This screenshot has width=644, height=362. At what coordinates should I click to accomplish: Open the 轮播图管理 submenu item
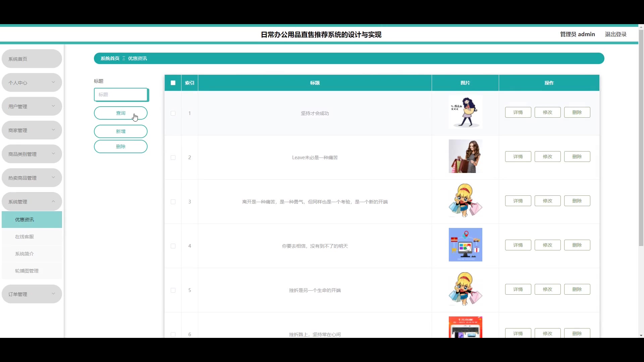tap(32, 271)
